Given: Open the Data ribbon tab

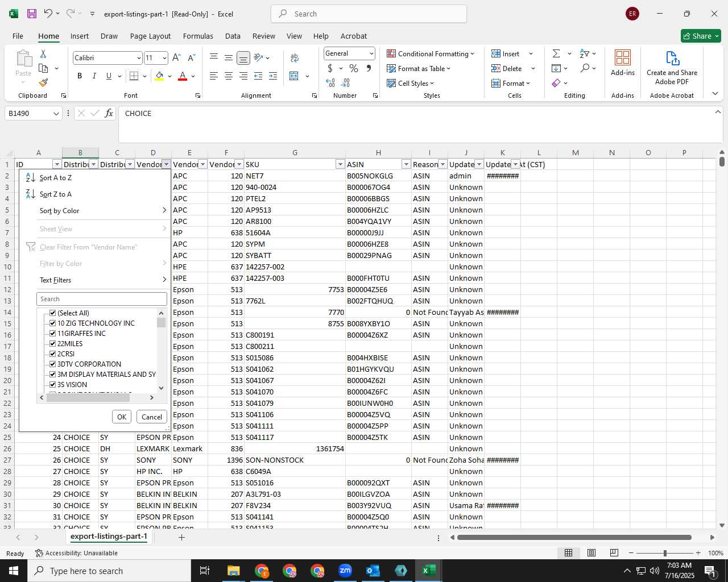Looking at the screenshot, I should click(233, 36).
